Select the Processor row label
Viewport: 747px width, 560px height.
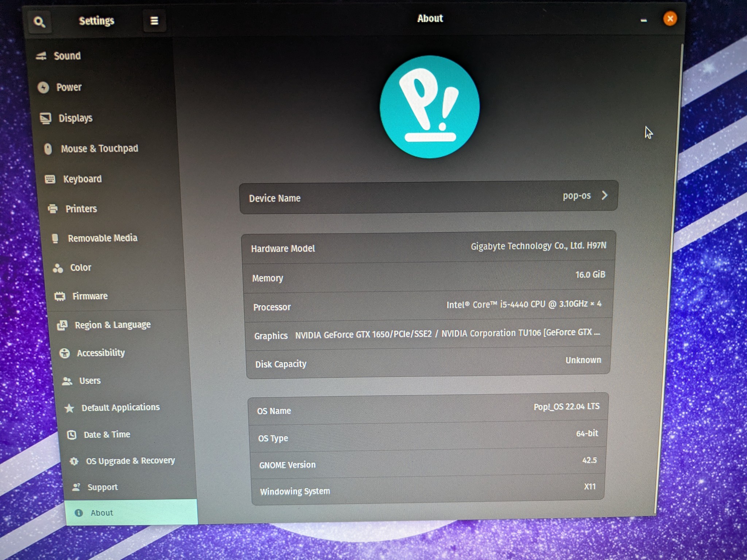pos(272,307)
